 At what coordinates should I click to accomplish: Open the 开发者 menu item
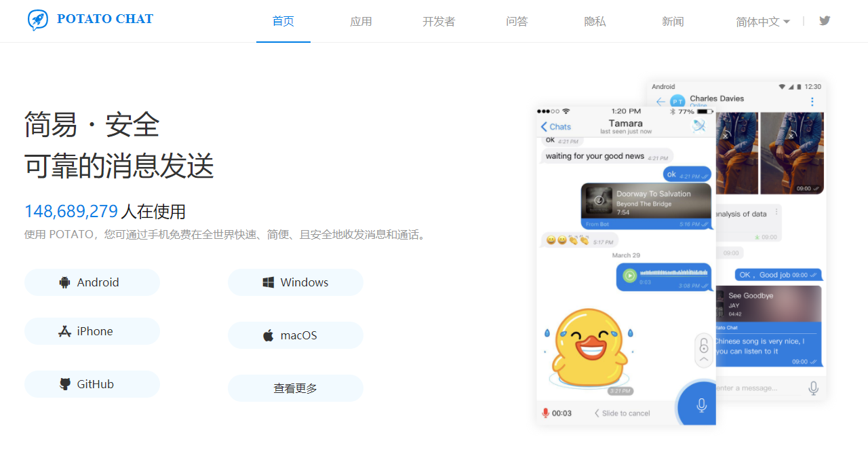(439, 22)
